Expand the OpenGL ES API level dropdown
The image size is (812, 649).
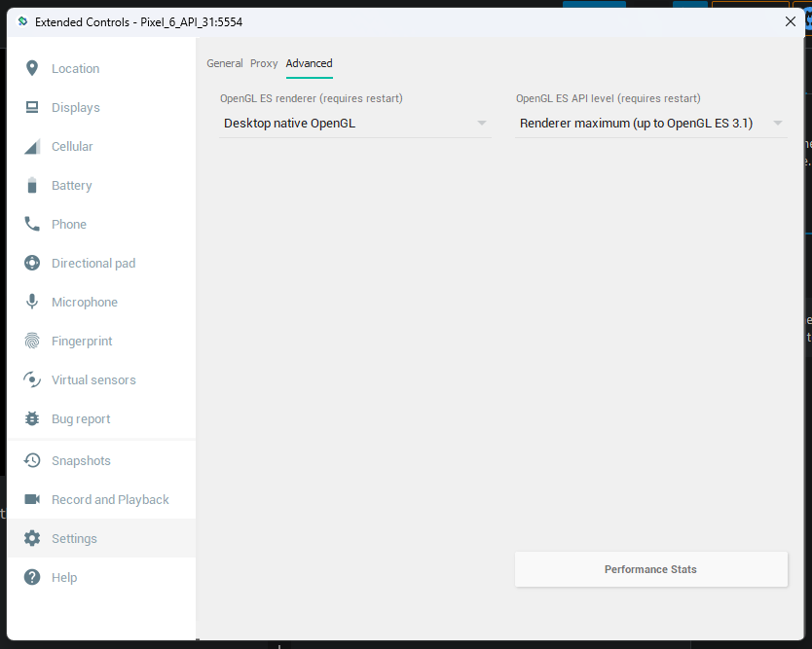651,124
